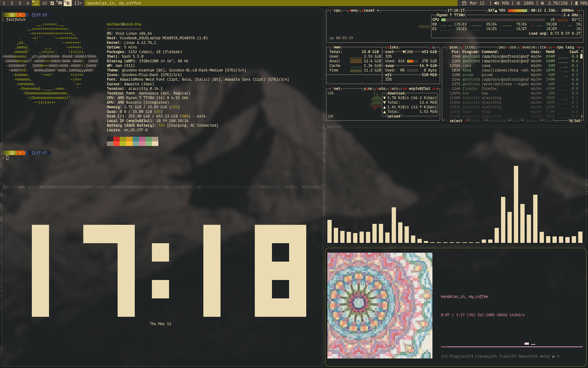This screenshot has width=588, height=368.
Task: Toggle per-core CPU display in btop
Action: pyautogui.click(x=507, y=47)
